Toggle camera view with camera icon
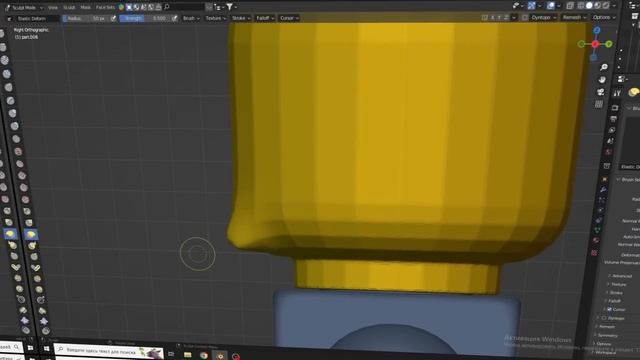The height and width of the screenshot is (360, 640). [600, 92]
